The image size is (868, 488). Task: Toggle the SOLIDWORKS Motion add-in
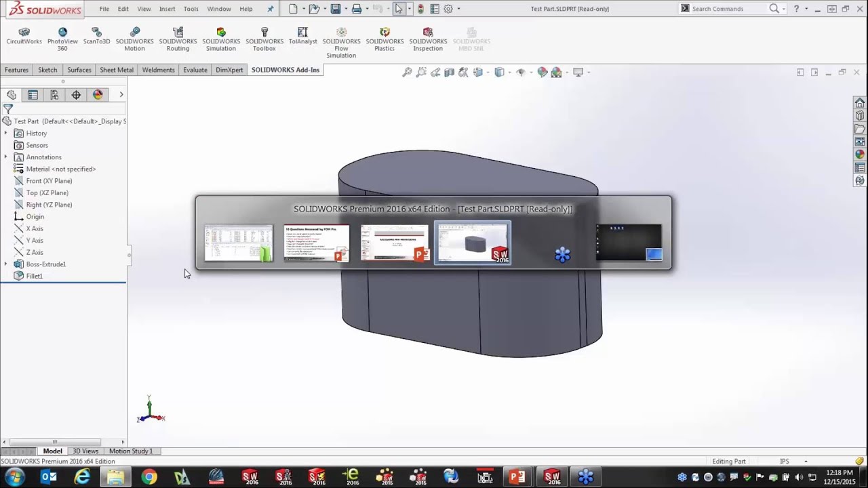pyautogui.click(x=134, y=40)
